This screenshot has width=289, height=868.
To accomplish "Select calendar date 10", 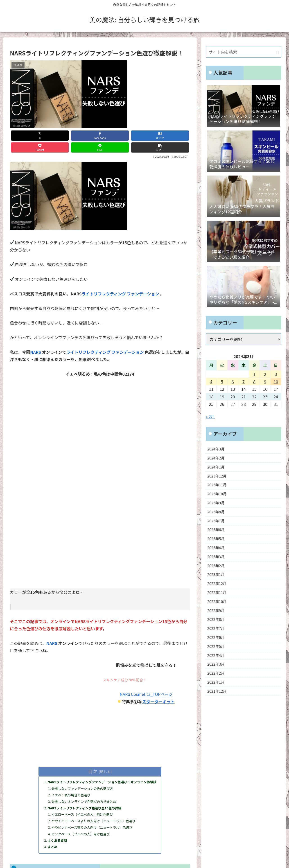I will pos(275,382).
